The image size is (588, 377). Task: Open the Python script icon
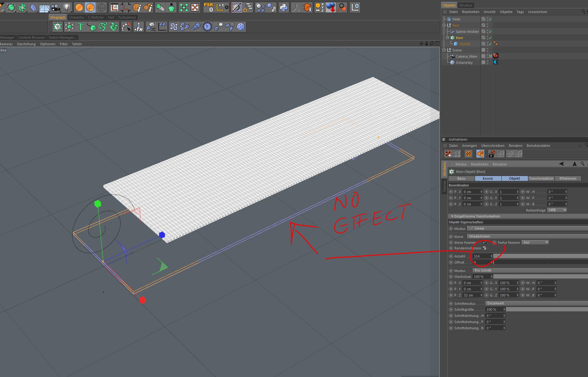click(x=283, y=7)
